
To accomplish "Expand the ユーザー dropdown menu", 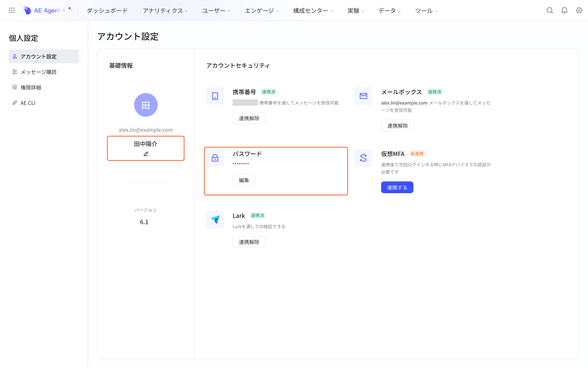I will [x=216, y=11].
